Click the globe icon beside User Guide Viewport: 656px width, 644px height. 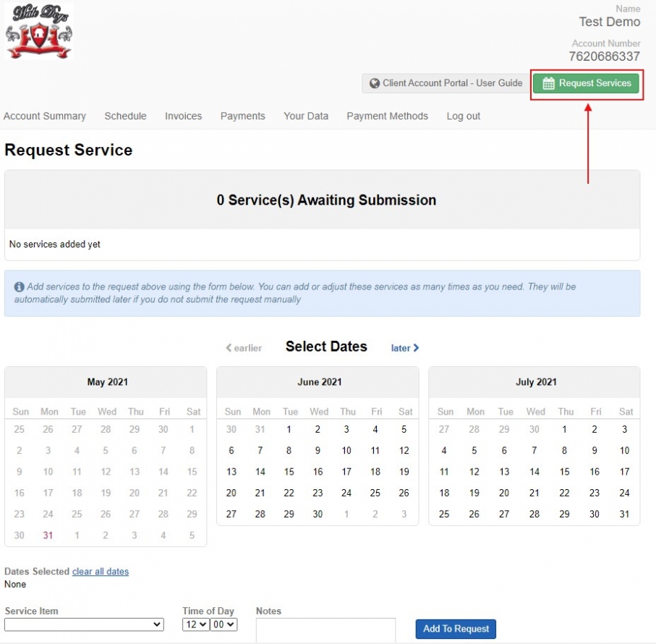point(375,83)
